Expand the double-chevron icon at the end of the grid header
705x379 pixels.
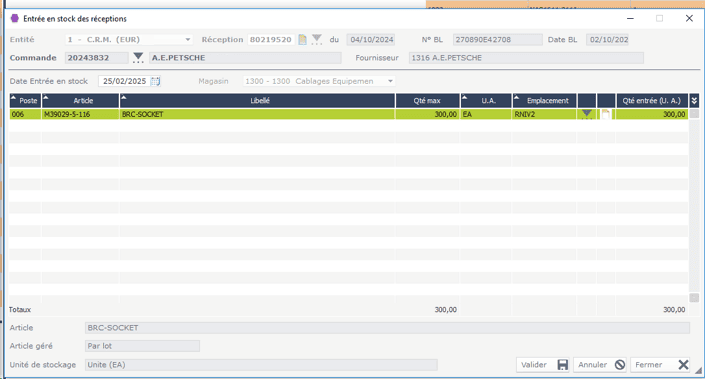pos(694,101)
